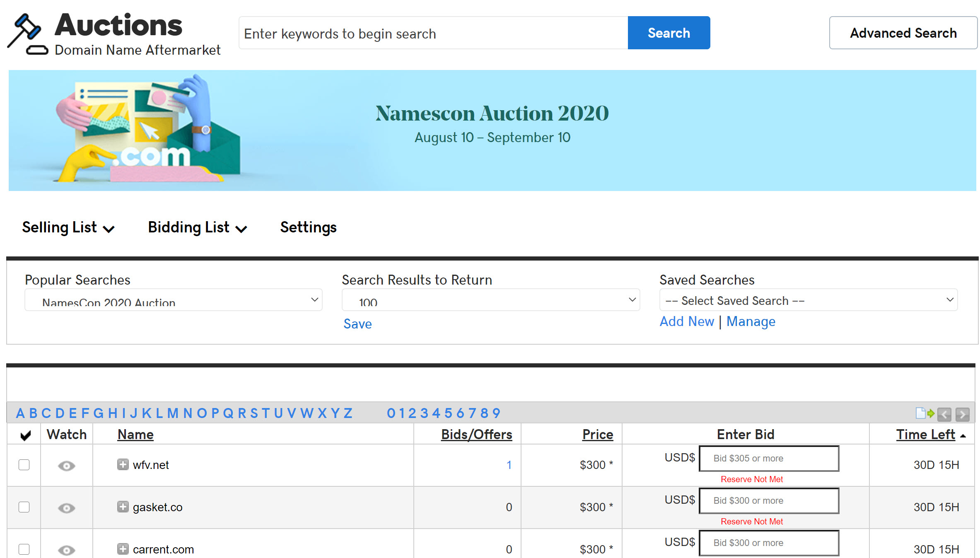Go to next results page arrow
The image size is (980, 558).
pyautogui.click(x=963, y=414)
